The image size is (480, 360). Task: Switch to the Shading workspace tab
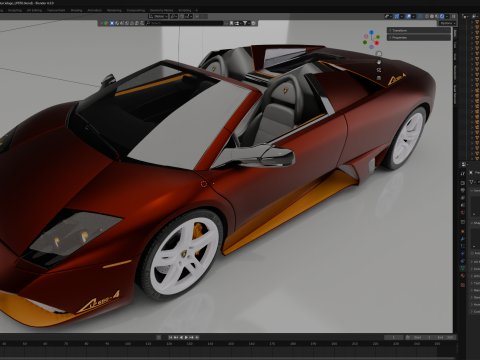point(76,10)
